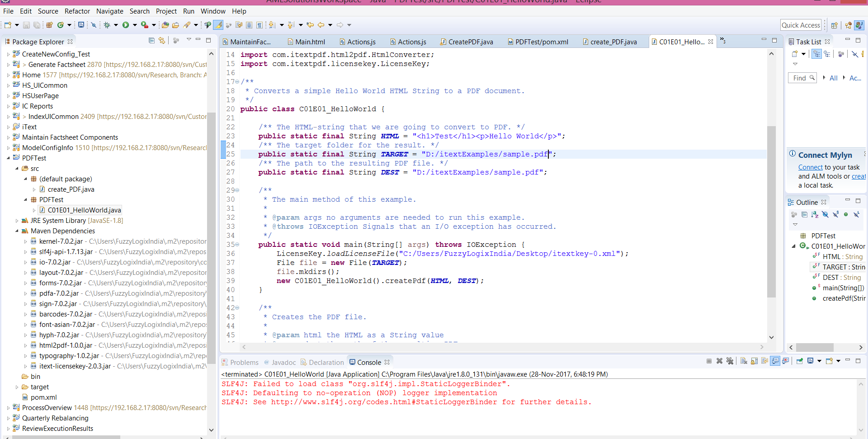
Task: Toggle Word Wrap in Console
Action: click(x=764, y=361)
